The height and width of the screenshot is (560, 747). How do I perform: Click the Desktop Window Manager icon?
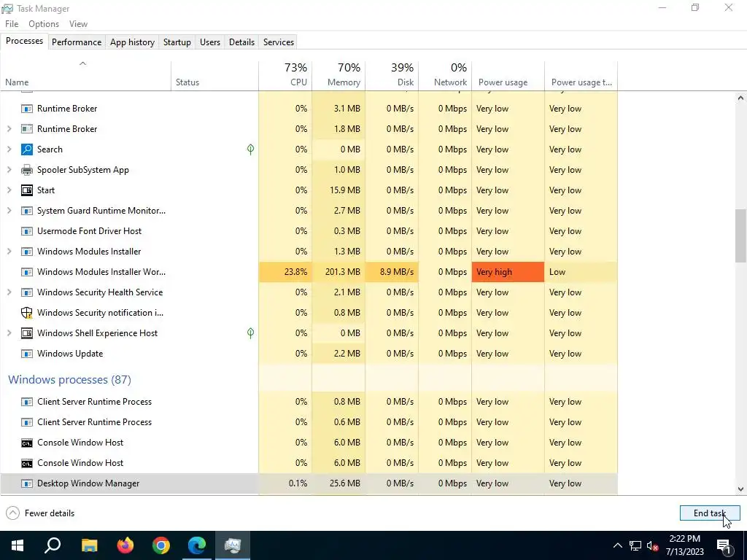tap(27, 484)
